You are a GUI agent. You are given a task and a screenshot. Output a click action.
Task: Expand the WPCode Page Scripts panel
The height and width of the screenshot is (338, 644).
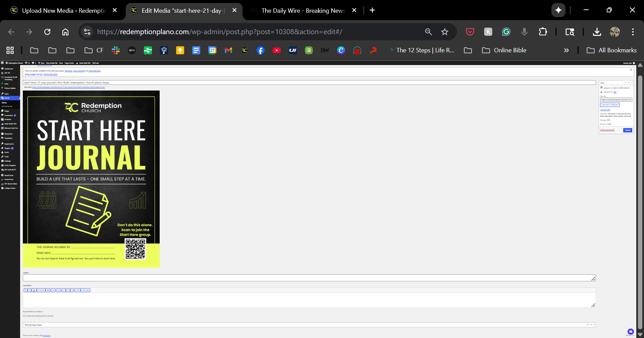coord(594,325)
